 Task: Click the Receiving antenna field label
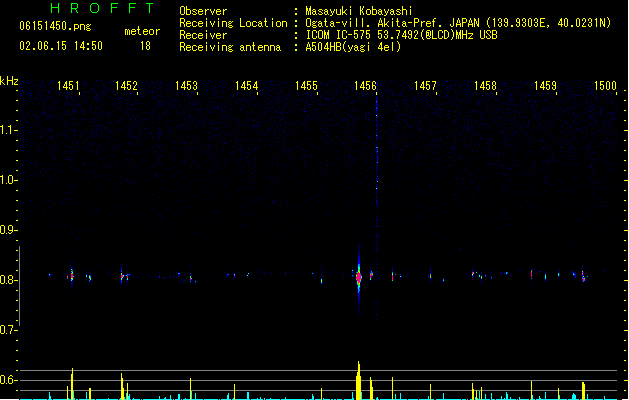click(230, 47)
